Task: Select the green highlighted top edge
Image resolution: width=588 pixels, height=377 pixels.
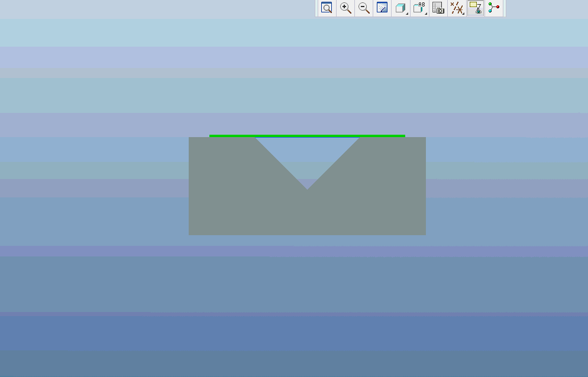Action: pyautogui.click(x=307, y=136)
